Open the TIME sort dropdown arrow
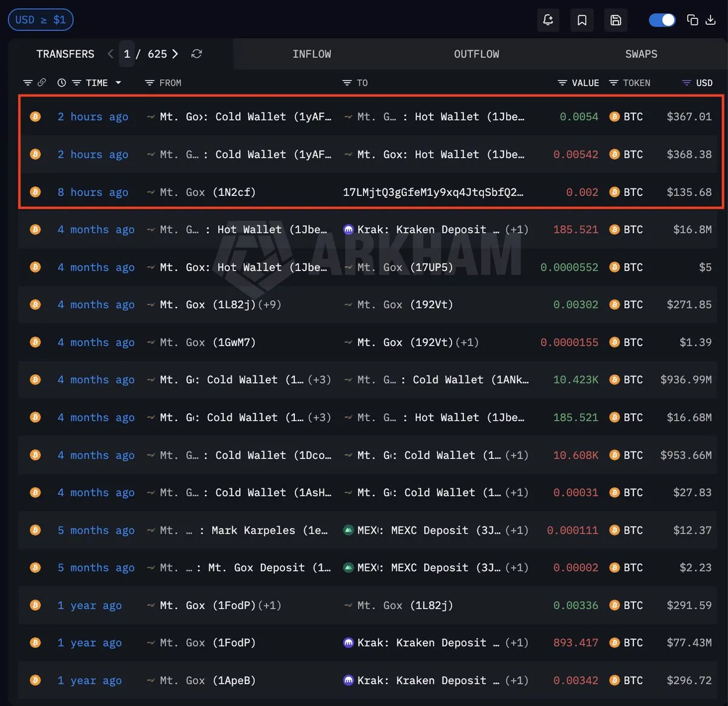The image size is (728, 706). click(118, 82)
